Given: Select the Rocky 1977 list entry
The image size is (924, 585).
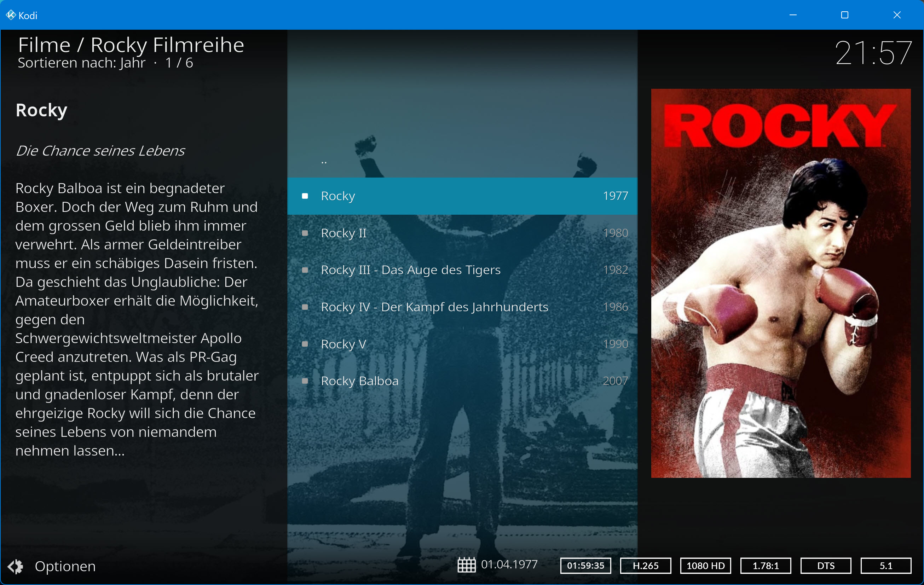Looking at the screenshot, I should point(462,196).
